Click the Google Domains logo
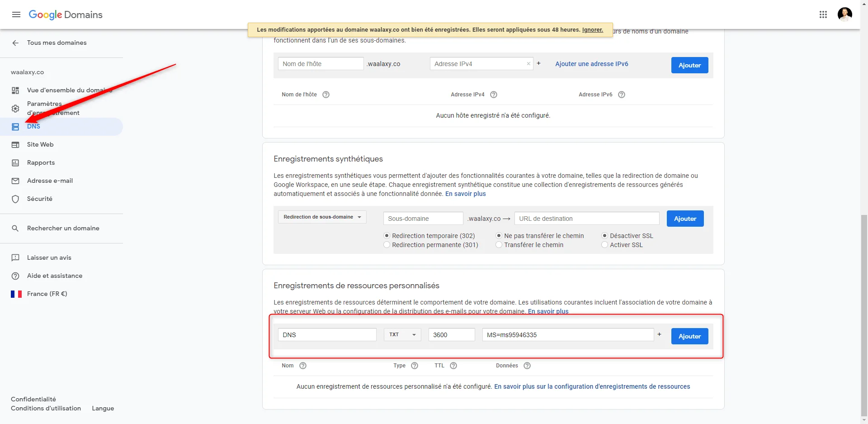Viewport: 868px width, 424px height. [x=66, y=14]
